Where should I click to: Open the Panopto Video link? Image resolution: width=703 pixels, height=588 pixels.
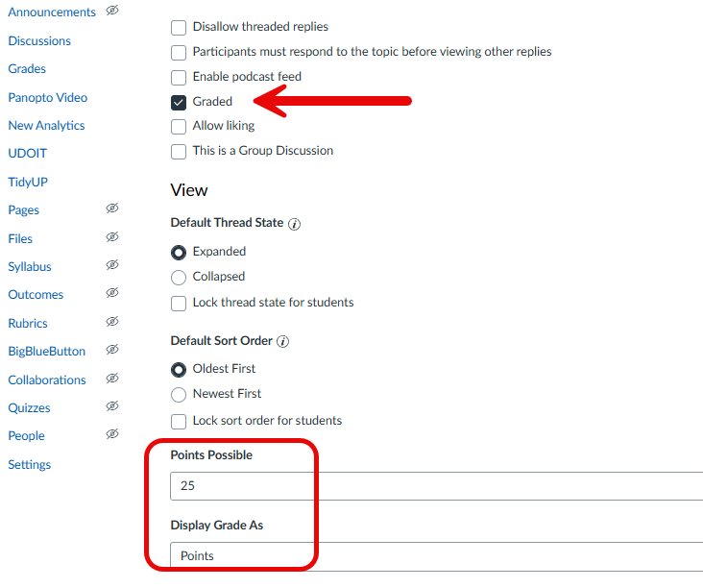tap(47, 97)
